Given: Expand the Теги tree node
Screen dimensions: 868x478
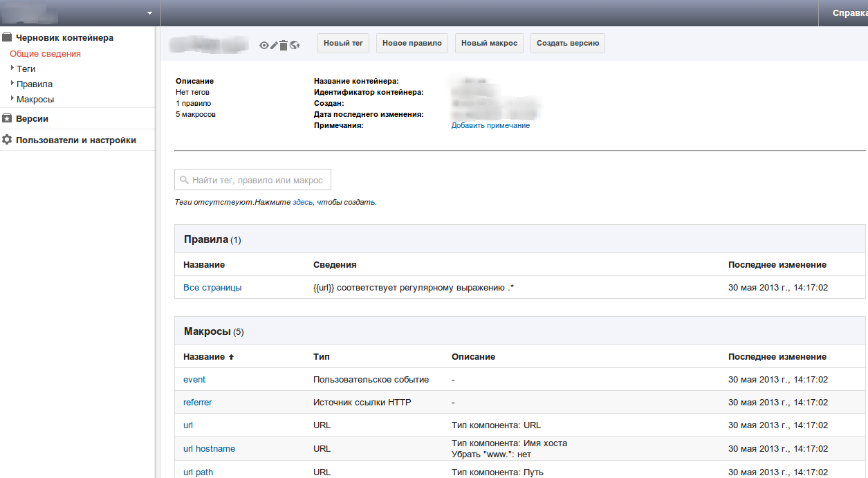Looking at the screenshot, I should pyautogui.click(x=12, y=68).
